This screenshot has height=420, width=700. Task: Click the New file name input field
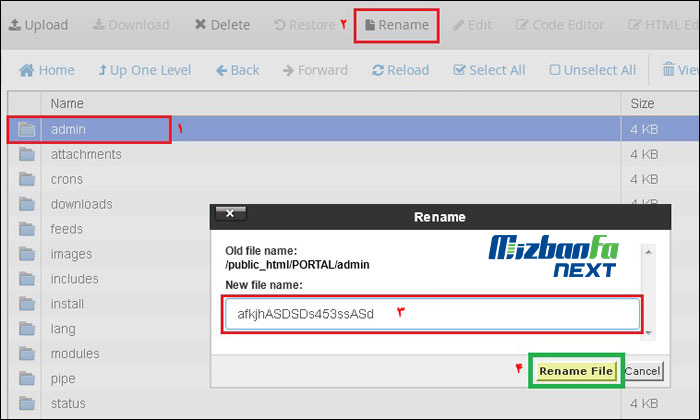430,314
